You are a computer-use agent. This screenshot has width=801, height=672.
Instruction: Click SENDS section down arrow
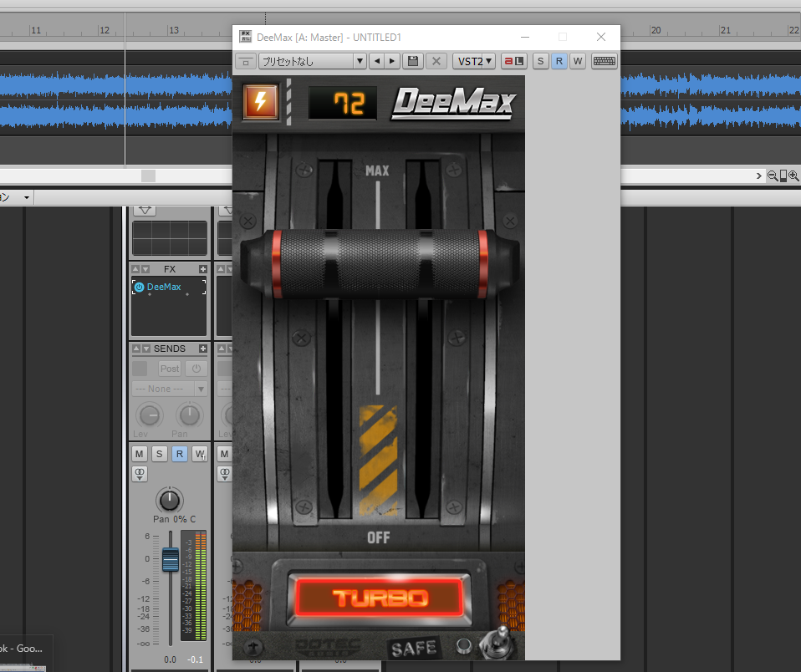point(146,349)
